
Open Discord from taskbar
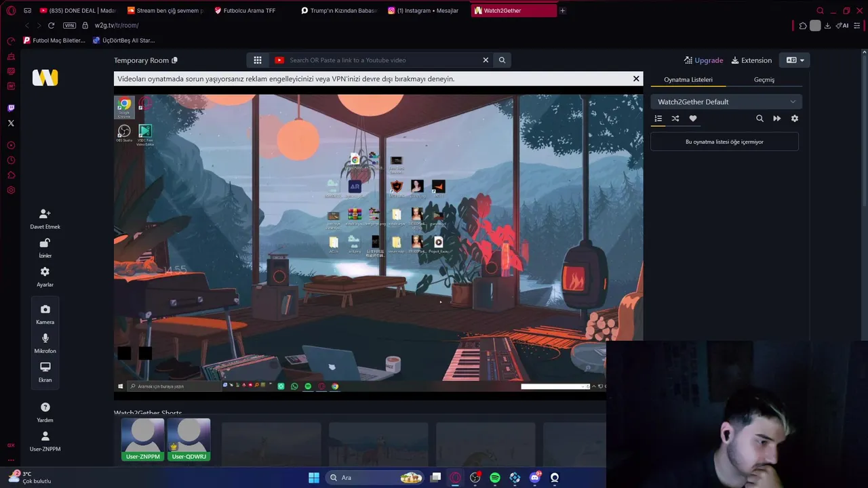pos(535,478)
